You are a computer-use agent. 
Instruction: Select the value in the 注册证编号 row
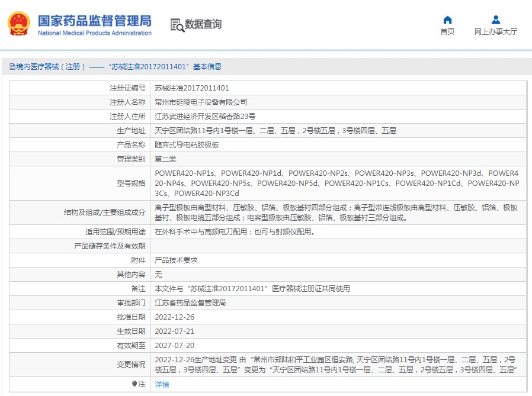click(x=191, y=88)
